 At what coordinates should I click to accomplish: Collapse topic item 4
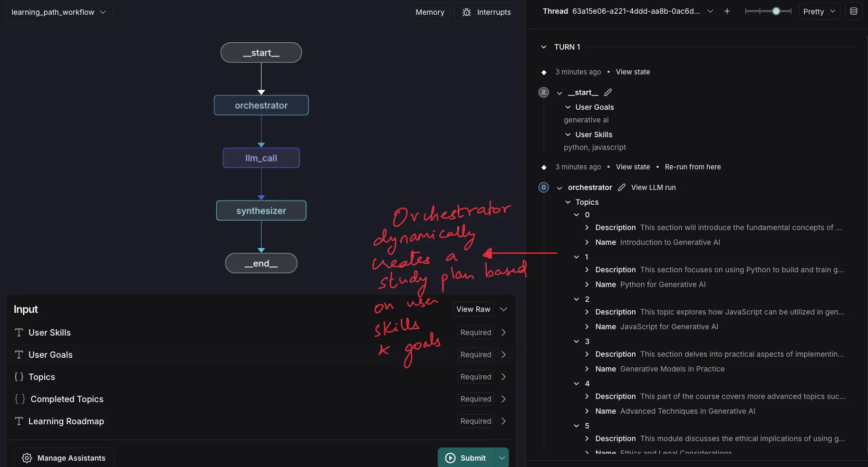coord(576,384)
